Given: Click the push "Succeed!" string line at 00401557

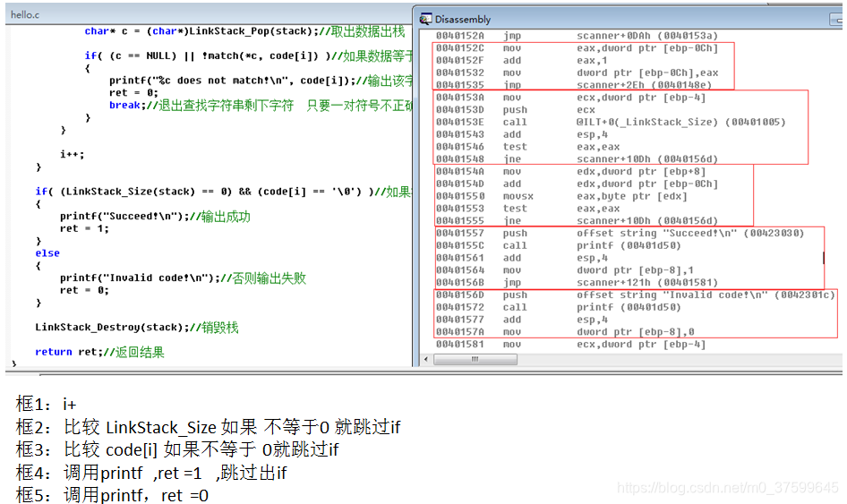Looking at the screenshot, I should click(620, 234).
